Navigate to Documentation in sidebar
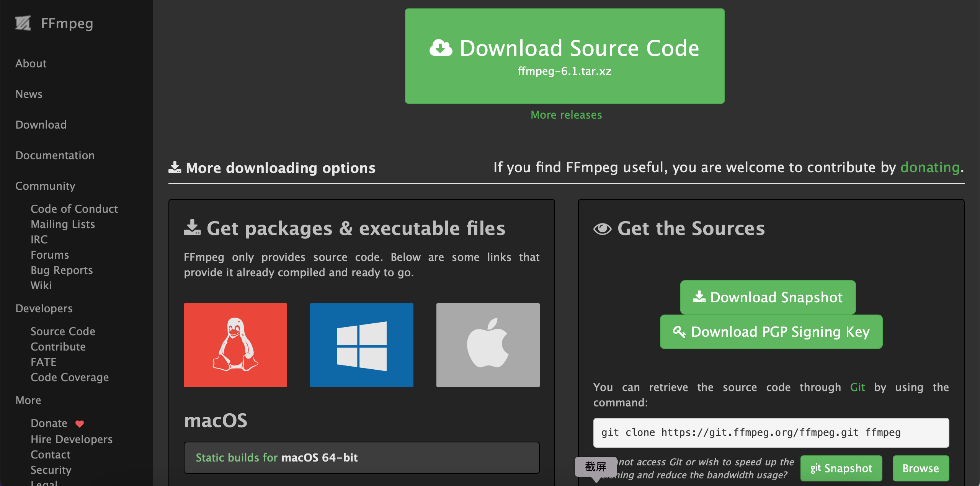This screenshot has width=980, height=486. tap(54, 155)
